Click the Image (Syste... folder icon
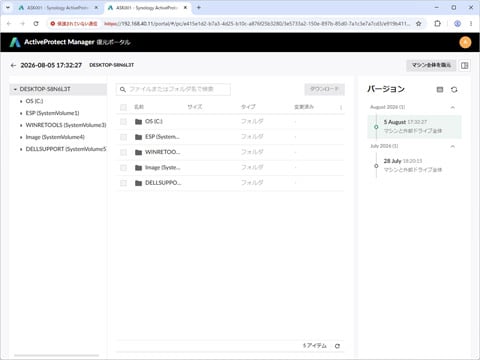 click(139, 167)
